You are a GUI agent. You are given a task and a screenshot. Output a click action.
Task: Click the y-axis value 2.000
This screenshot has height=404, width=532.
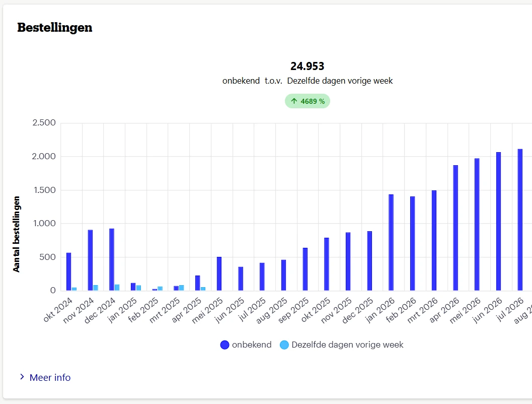coord(44,156)
